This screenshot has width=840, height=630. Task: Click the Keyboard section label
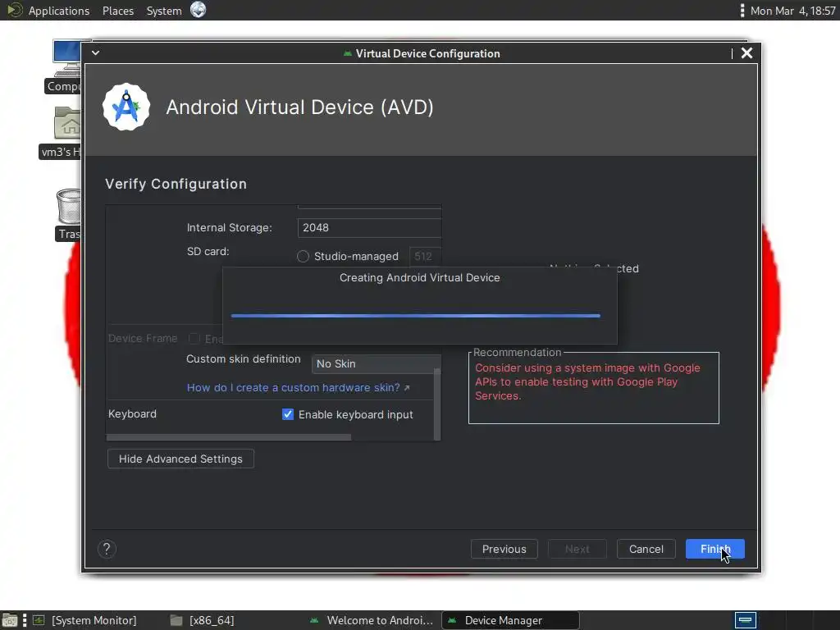coord(132,413)
